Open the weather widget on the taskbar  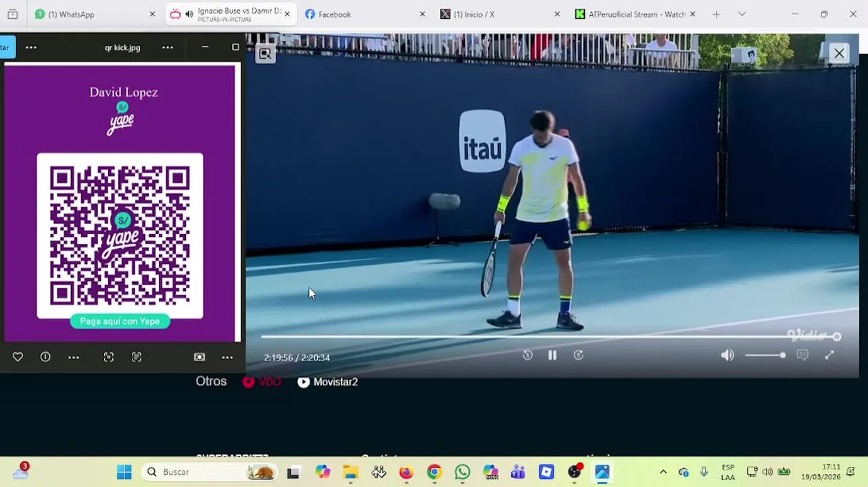click(20, 471)
